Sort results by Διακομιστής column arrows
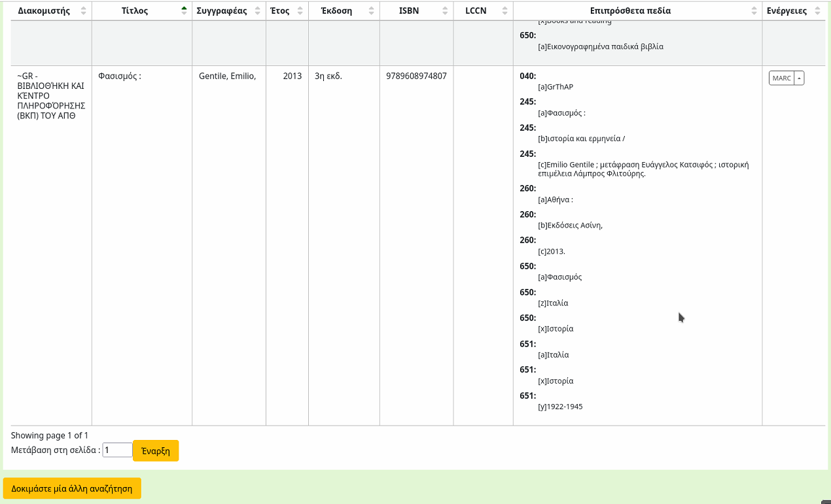 83,11
